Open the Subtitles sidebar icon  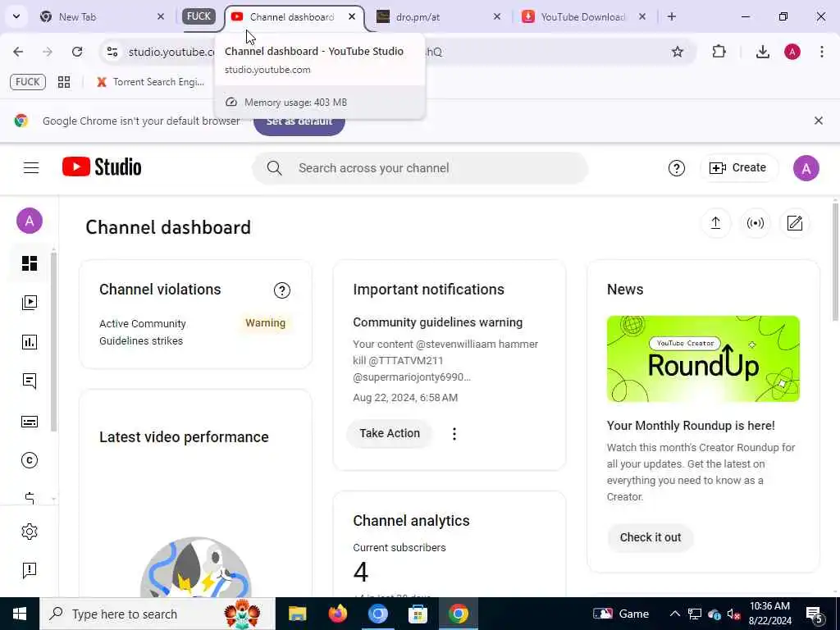point(30,422)
